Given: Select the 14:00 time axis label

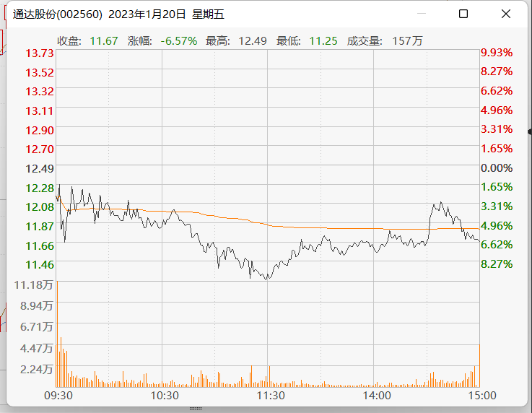Looking at the screenshot, I should (x=377, y=396).
